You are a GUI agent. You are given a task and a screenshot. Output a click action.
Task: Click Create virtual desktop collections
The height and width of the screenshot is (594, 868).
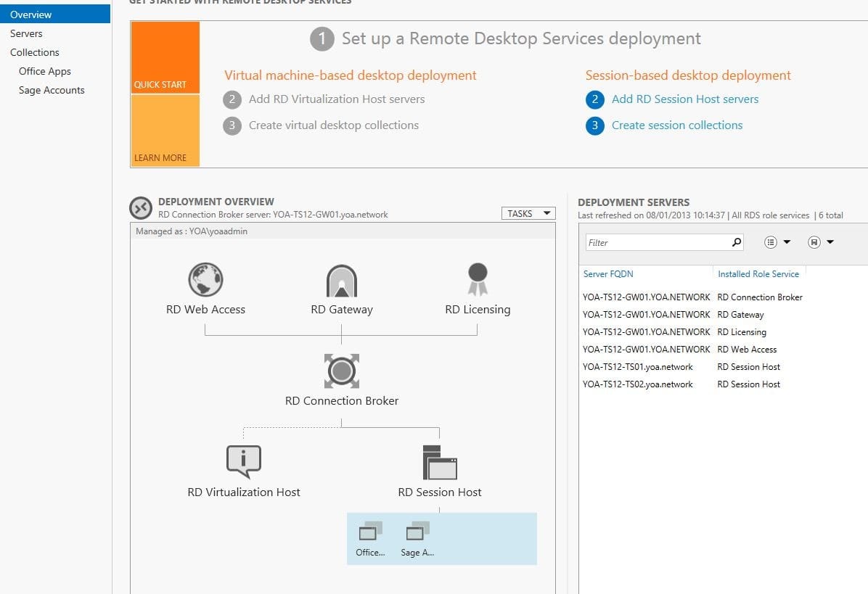click(x=333, y=125)
